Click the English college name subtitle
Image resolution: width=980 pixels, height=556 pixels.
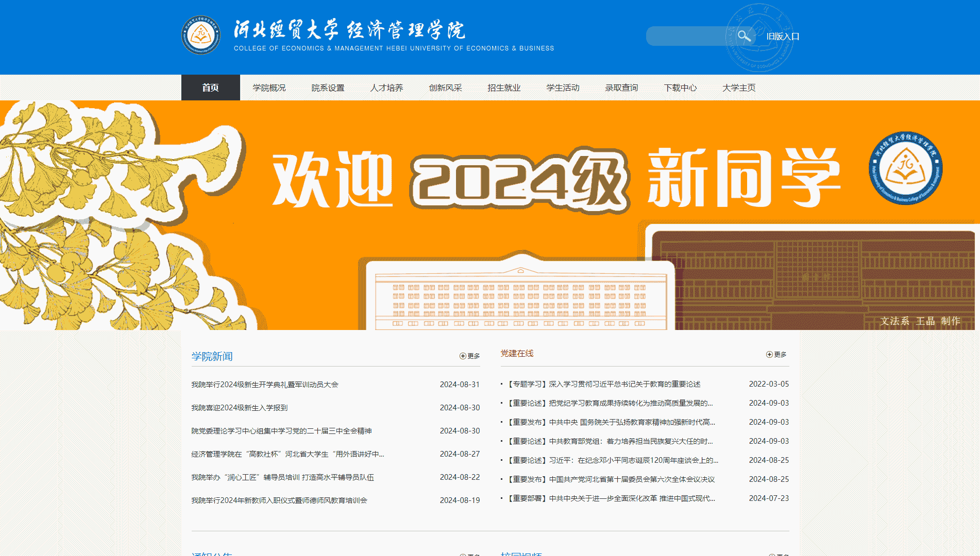point(394,48)
